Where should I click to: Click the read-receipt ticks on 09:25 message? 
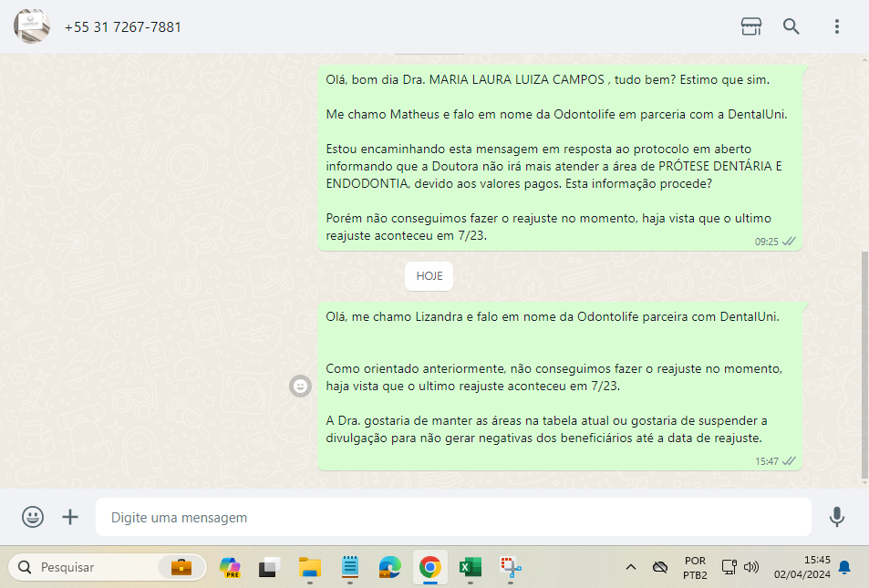click(x=789, y=241)
